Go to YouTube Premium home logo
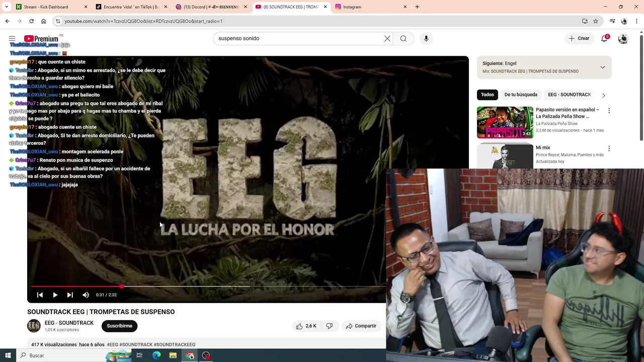This screenshot has width=644, height=362. [x=41, y=39]
